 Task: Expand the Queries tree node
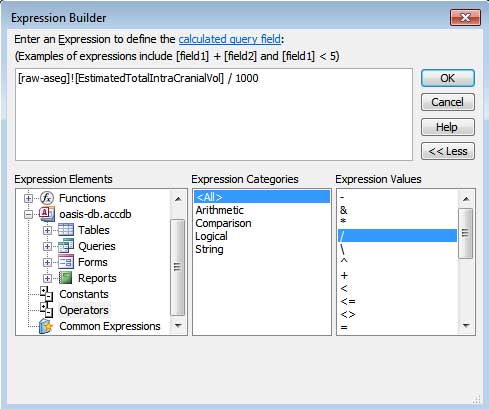pyautogui.click(x=47, y=246)
